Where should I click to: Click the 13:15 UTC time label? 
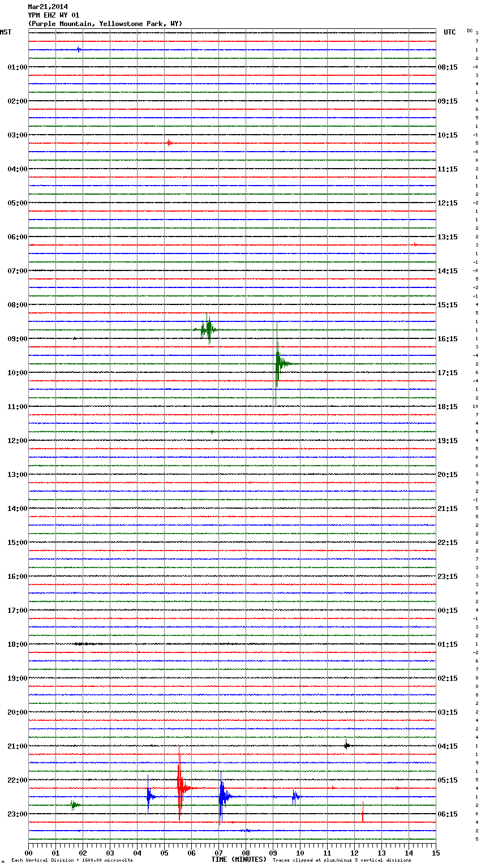pos(448,237)
